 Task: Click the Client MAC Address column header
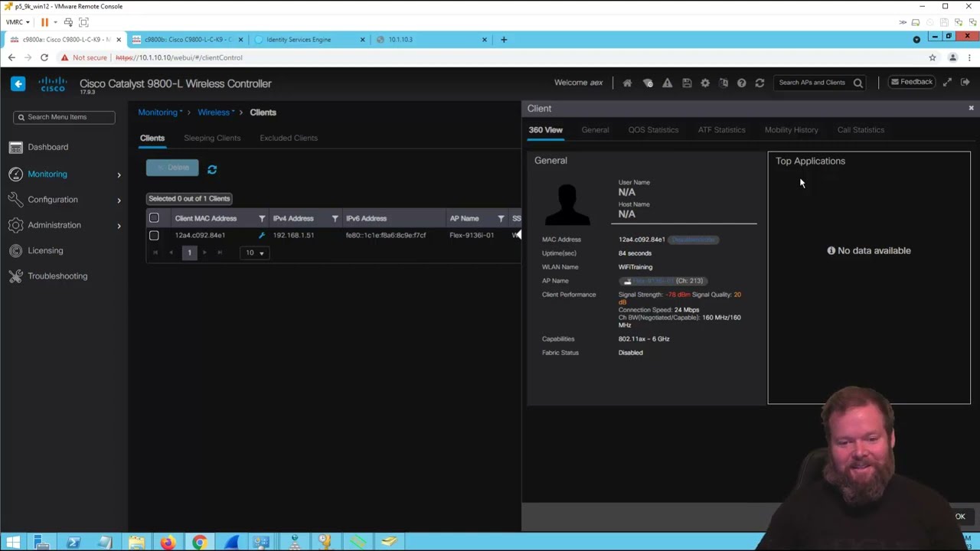pyautogui.click(x=205, y=219)
